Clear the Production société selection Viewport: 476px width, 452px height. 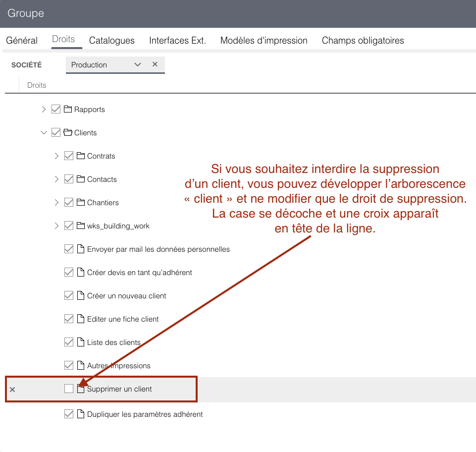pos(155,64)
